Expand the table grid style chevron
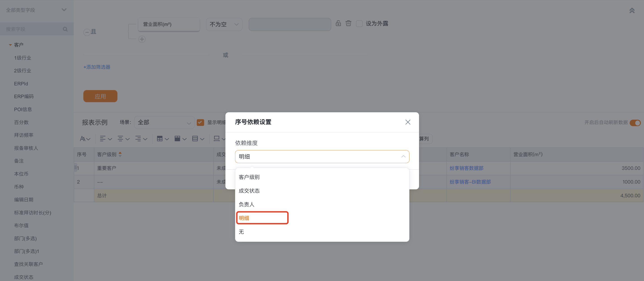The height and width of the screenshot is (281, 644). pos(167,139)
